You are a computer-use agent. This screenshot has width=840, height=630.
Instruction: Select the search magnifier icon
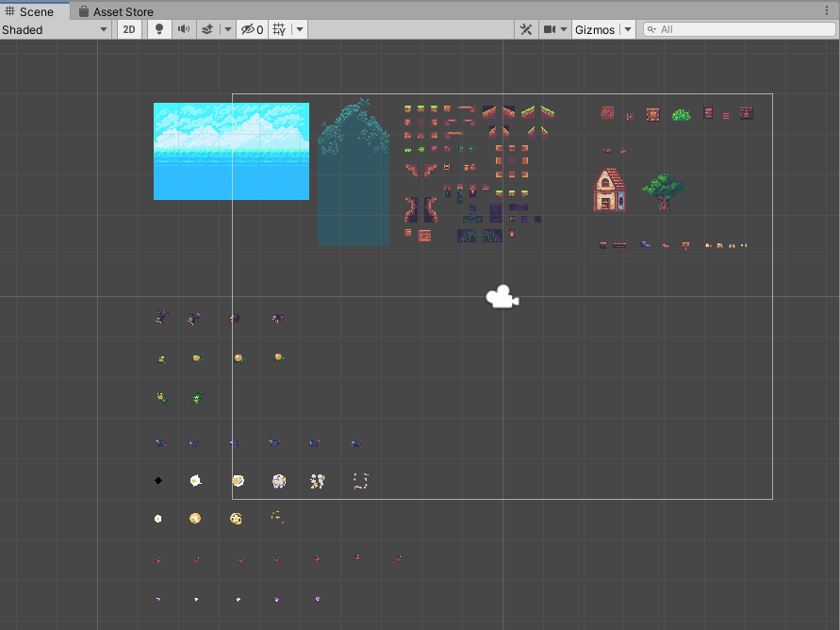tap(651, 29)
